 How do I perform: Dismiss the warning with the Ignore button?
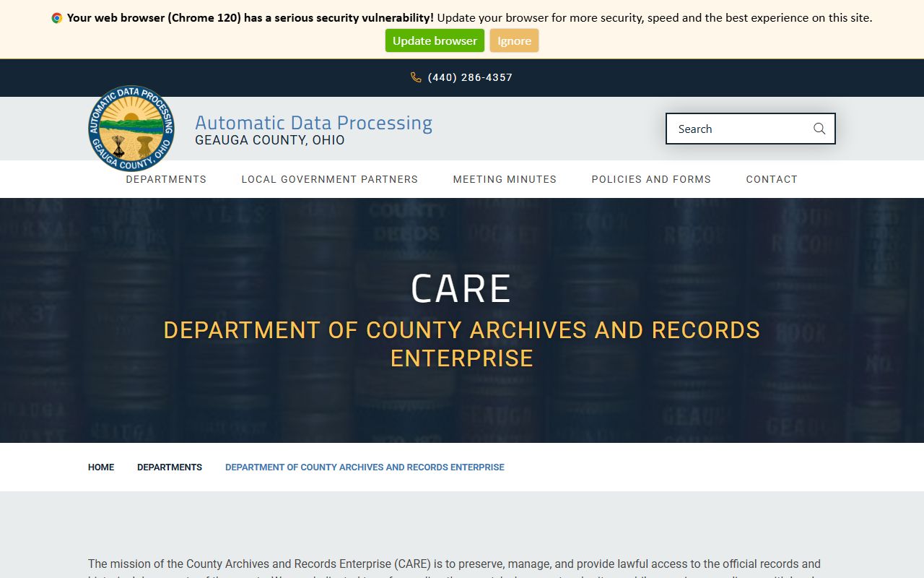coord(514,41)
